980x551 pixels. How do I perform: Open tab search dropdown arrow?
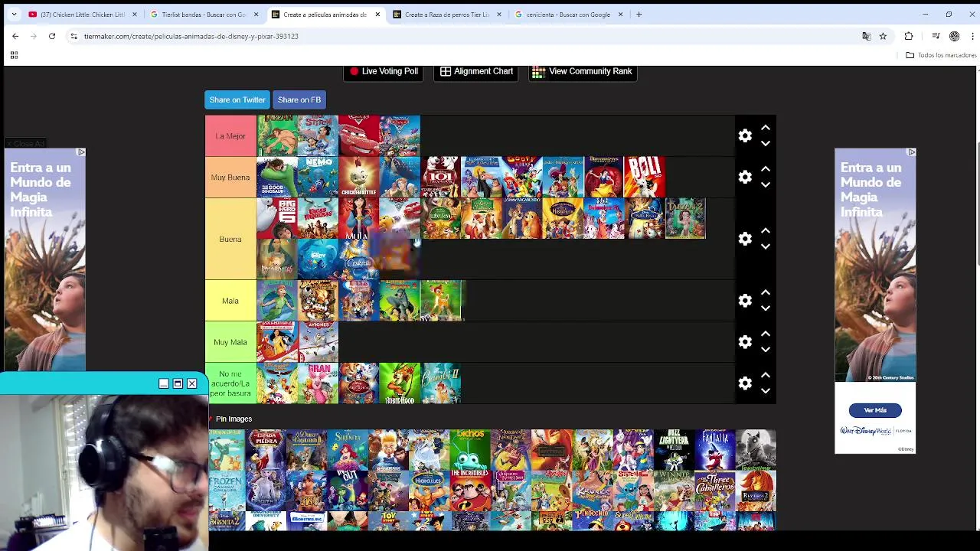14,14
